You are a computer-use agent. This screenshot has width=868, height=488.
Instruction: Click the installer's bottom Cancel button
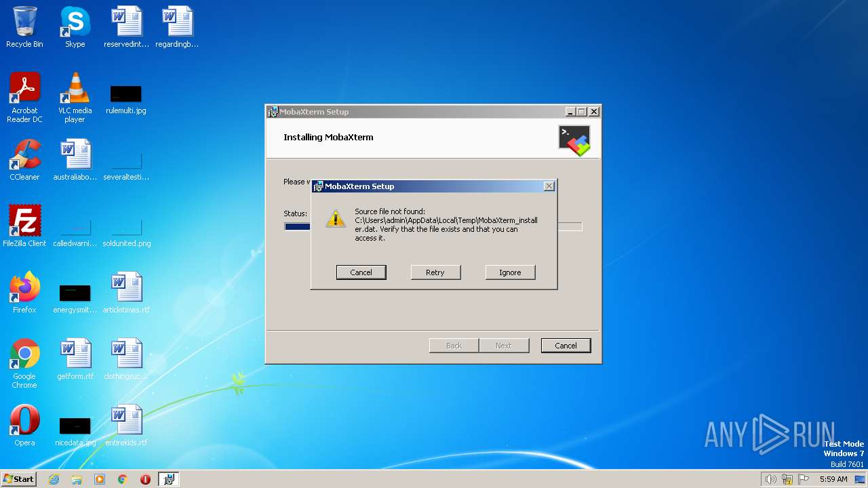click(x=566, y=346)
